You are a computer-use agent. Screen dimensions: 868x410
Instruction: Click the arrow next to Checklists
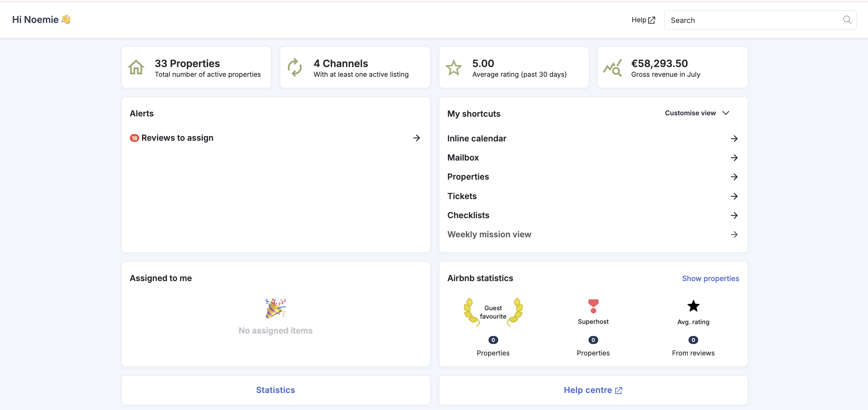[x=734, y=215]
